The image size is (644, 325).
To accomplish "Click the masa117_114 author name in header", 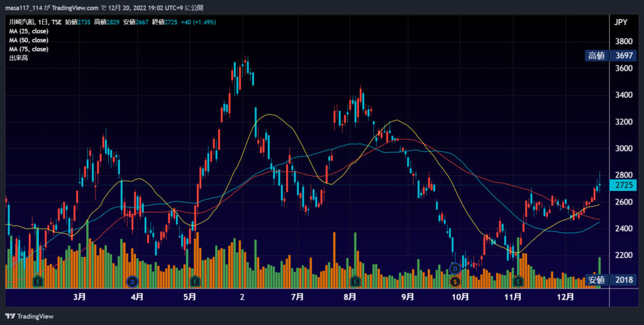I will pyautogui.click(x=23, y=8).
